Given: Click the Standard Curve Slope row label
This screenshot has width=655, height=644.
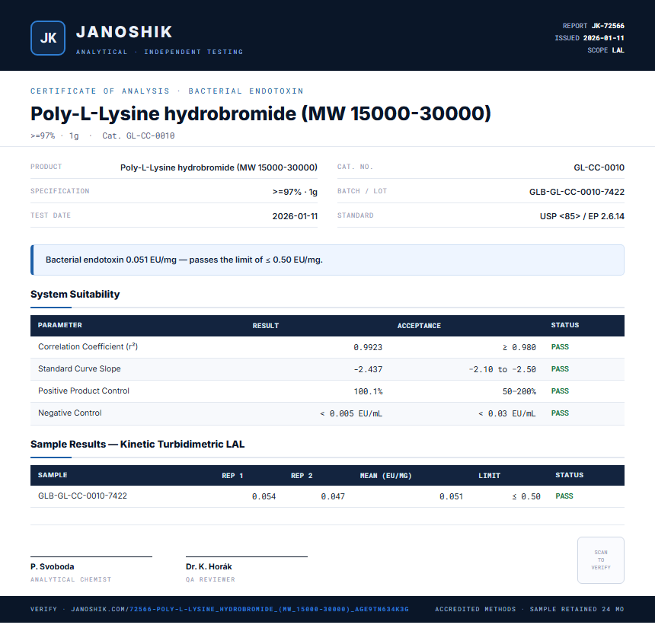Looking at the screenshot, I should [x=79, y=368].
